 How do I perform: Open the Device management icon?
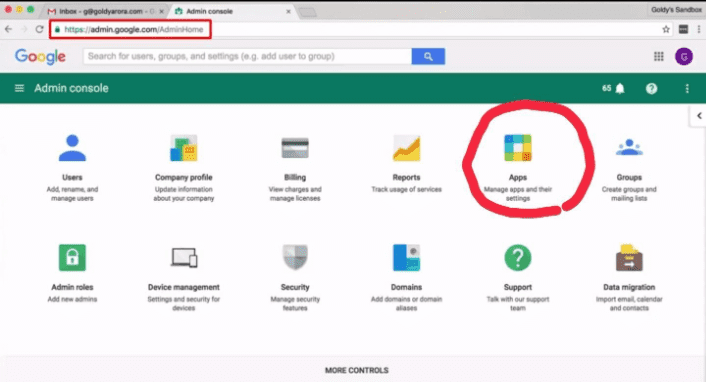pos(184,258)
